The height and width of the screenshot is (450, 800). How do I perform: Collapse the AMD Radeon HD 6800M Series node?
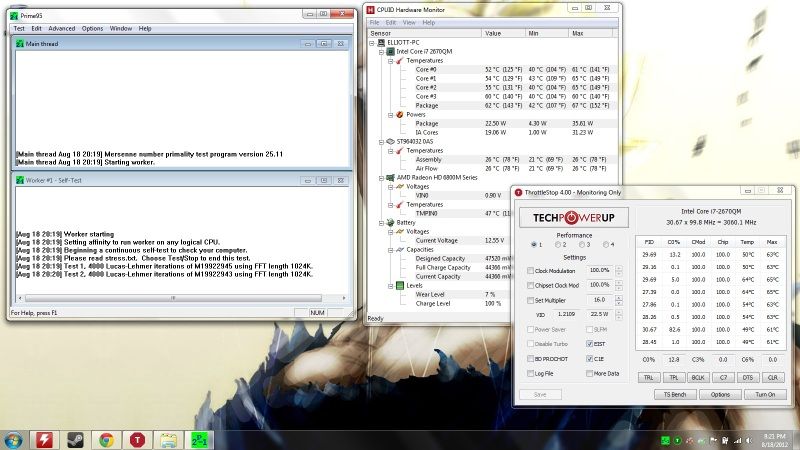(x=381, y=178)
